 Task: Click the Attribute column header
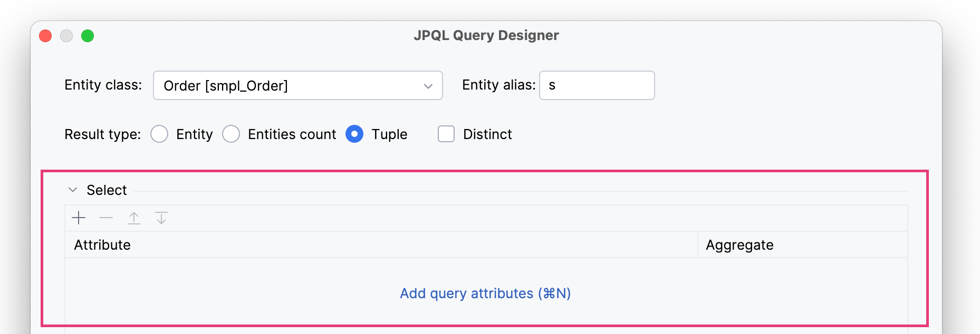(102, 245)
